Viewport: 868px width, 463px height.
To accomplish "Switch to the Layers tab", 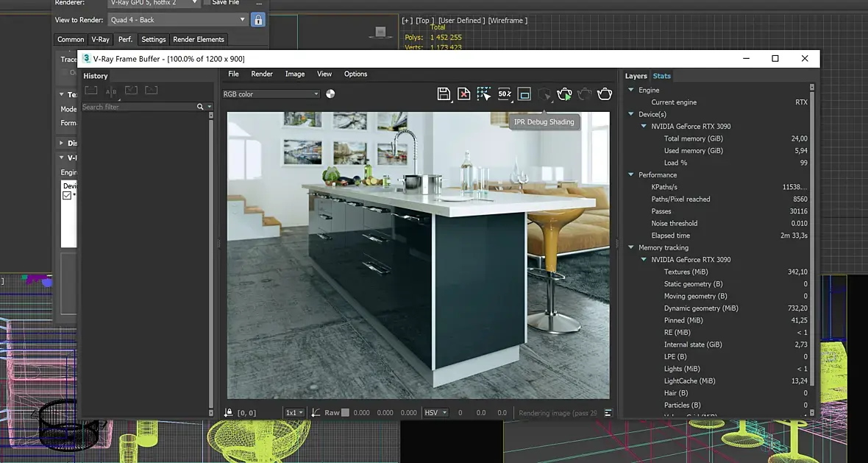I will [636, 76].
